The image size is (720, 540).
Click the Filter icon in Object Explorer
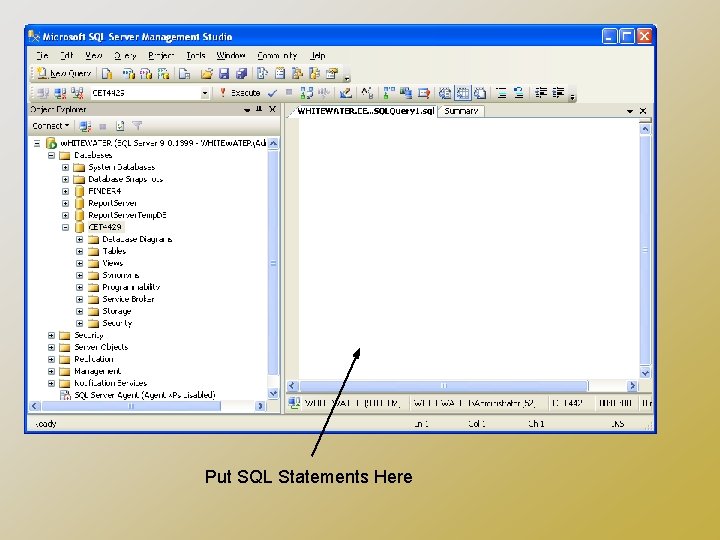click(137, 126)
